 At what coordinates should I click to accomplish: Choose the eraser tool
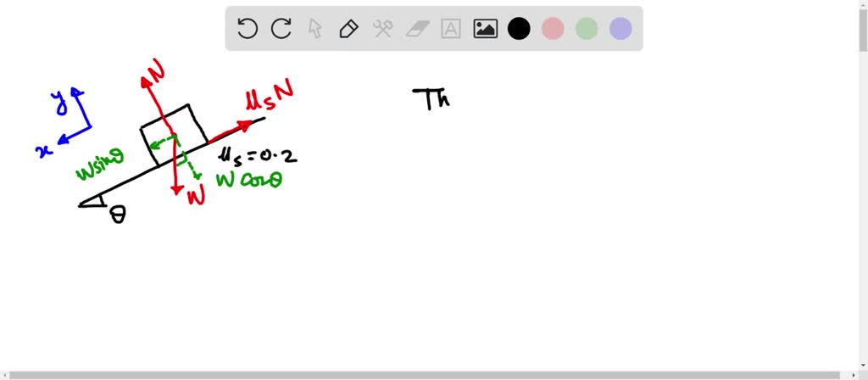[x=417, y=28]
